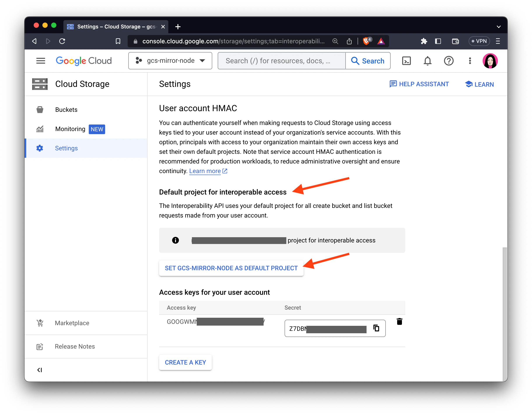This screenshot has height=414, width=532.
Task: Open Monitoring in sidebar
Action: click(x=70, y=129)
